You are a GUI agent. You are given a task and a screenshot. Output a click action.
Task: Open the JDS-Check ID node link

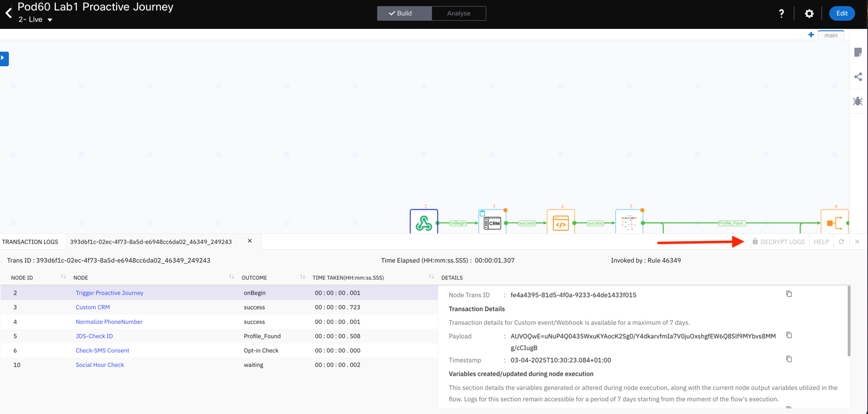pos(94,336)
